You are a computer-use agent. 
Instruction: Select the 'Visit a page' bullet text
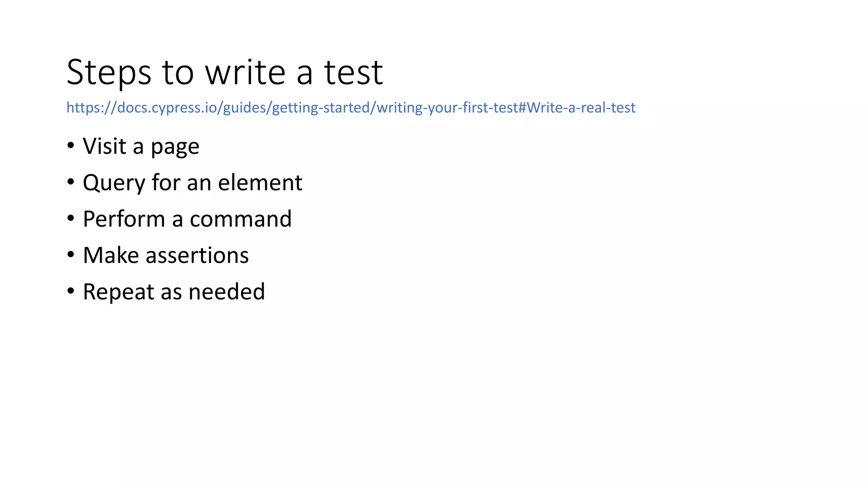point(141,147)
